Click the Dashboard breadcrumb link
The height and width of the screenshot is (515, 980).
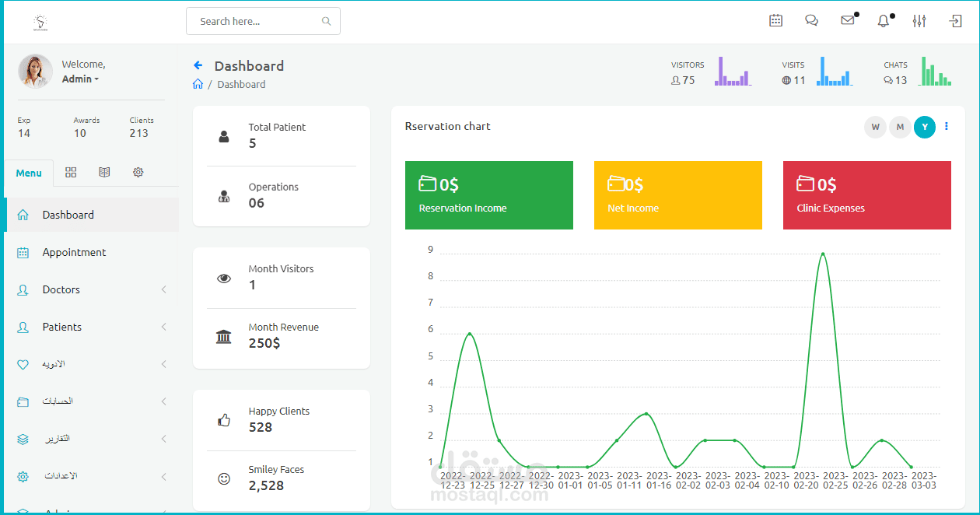click(x=241, y=84)
